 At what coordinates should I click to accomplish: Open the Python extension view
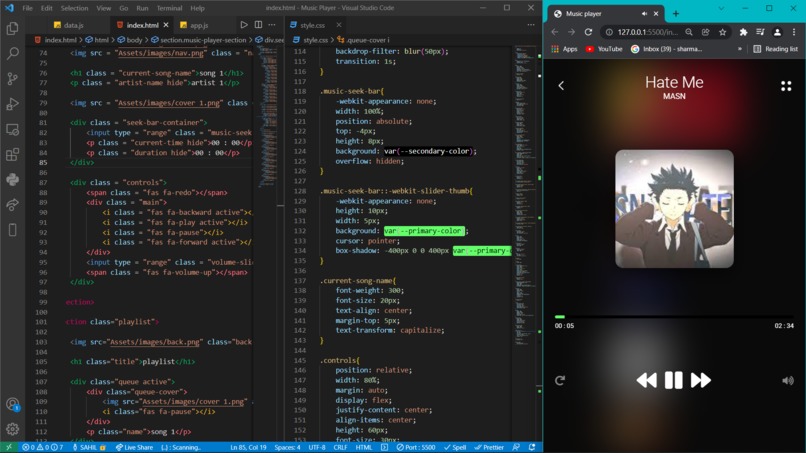pyautogui.click(x=12, y=179)
